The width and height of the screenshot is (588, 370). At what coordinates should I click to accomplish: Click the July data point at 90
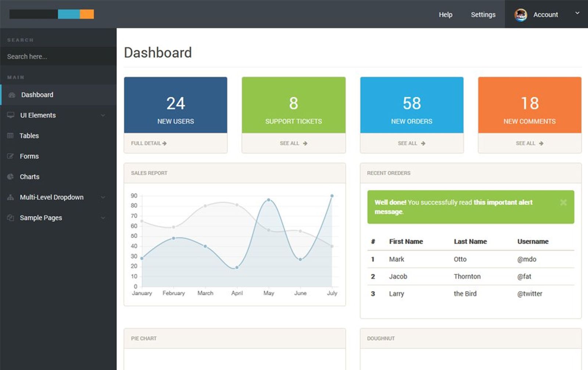tap(332, 196)
